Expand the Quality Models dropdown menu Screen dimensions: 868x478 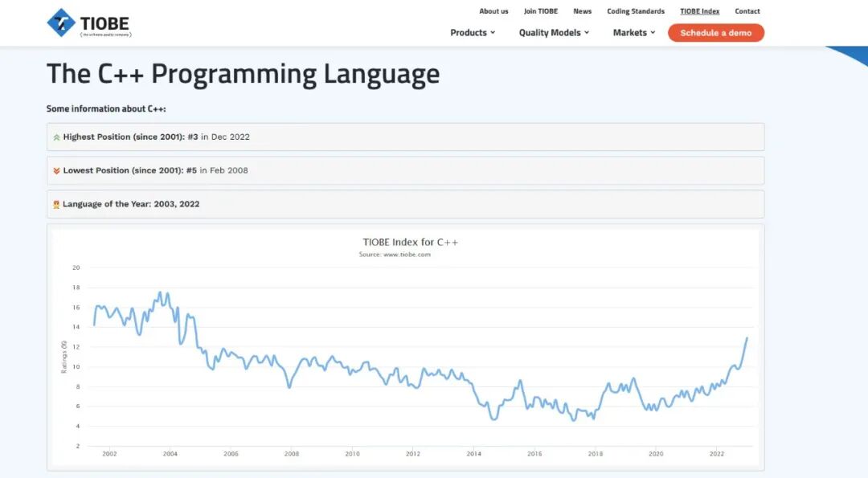click(x=554, y=33)
